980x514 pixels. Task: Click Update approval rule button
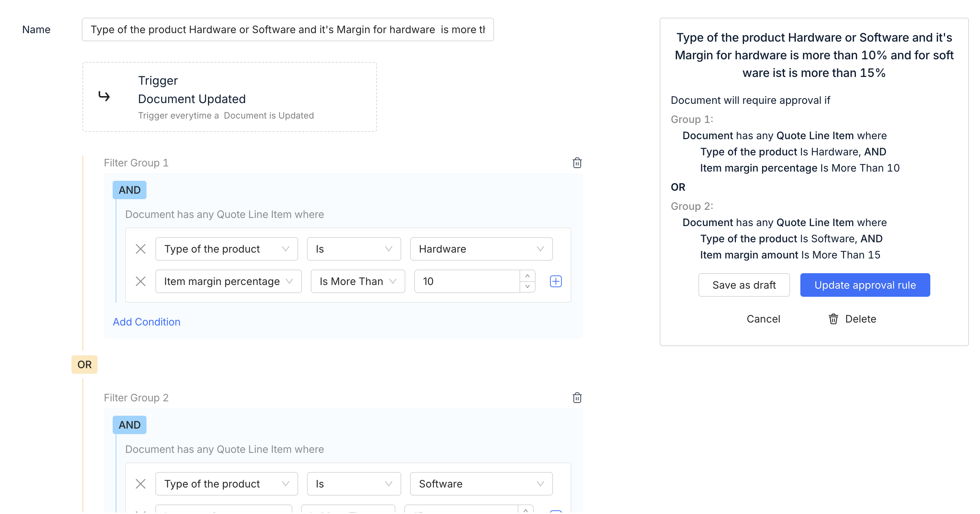864,285
